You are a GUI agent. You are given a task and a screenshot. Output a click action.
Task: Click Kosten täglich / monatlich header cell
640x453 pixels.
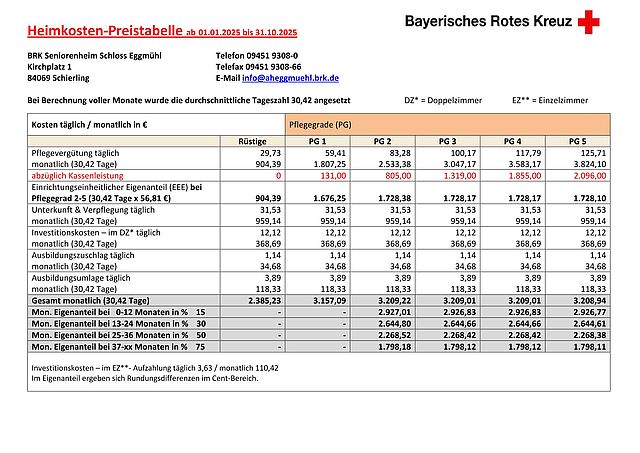click(156, 124)
